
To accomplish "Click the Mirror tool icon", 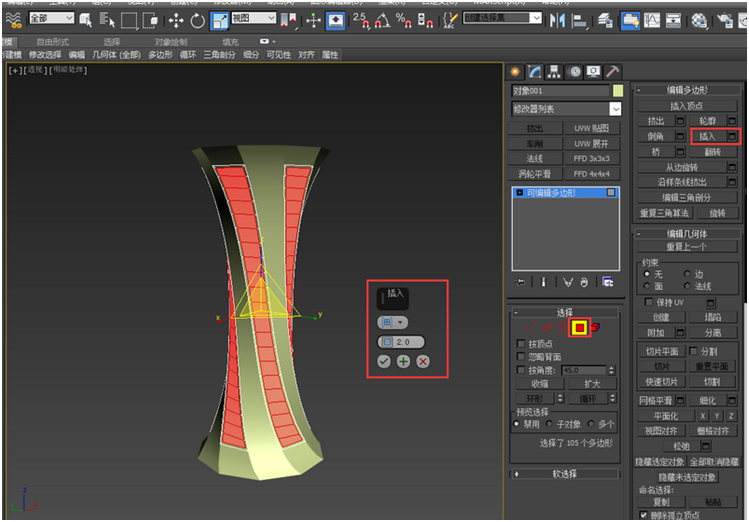I will 557,21.
